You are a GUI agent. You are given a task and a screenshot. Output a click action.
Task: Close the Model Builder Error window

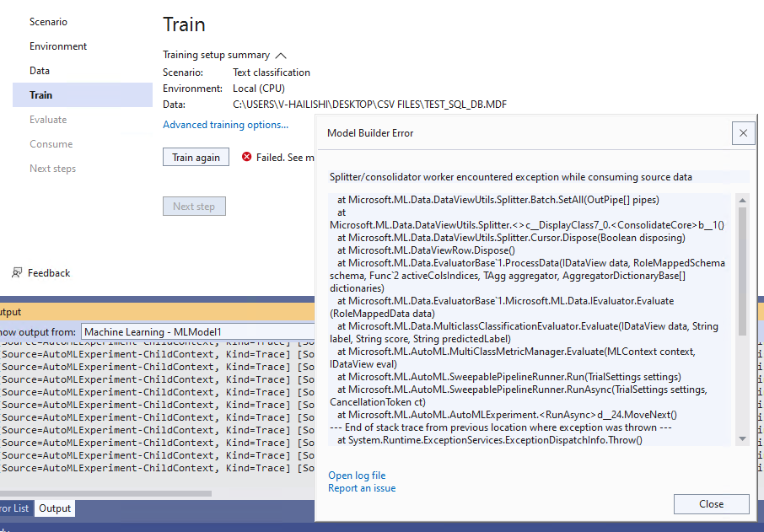(743, 132)
